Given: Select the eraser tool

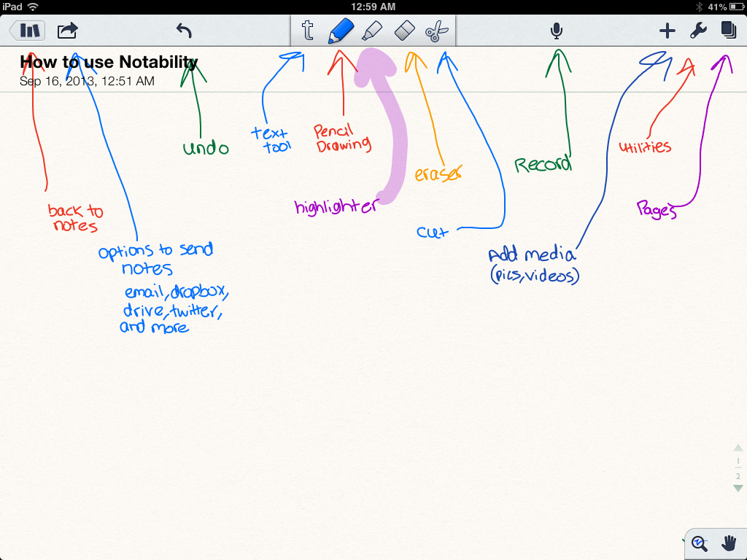Looking at the screenshot, I should click(404, 31).
